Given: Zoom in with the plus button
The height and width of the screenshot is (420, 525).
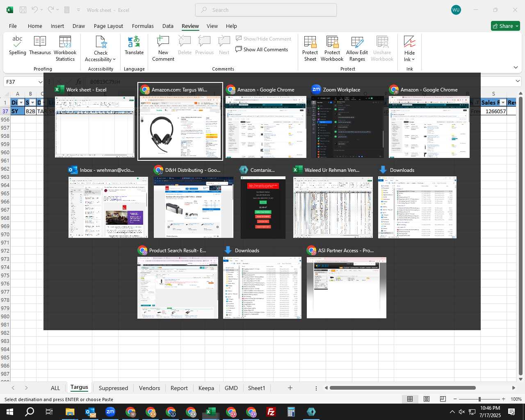Looking at the screenshot, I should pyautogui.click(x=503, y=399).
